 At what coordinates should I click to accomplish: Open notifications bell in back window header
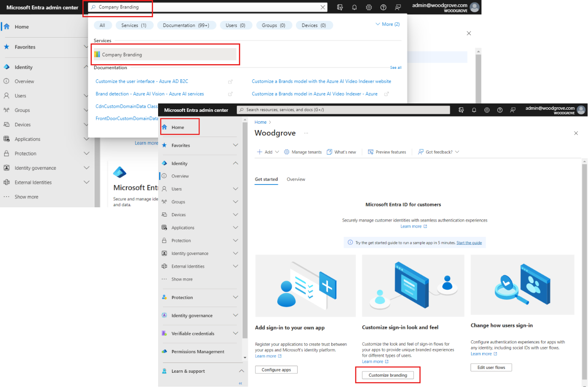pos(354,7)
